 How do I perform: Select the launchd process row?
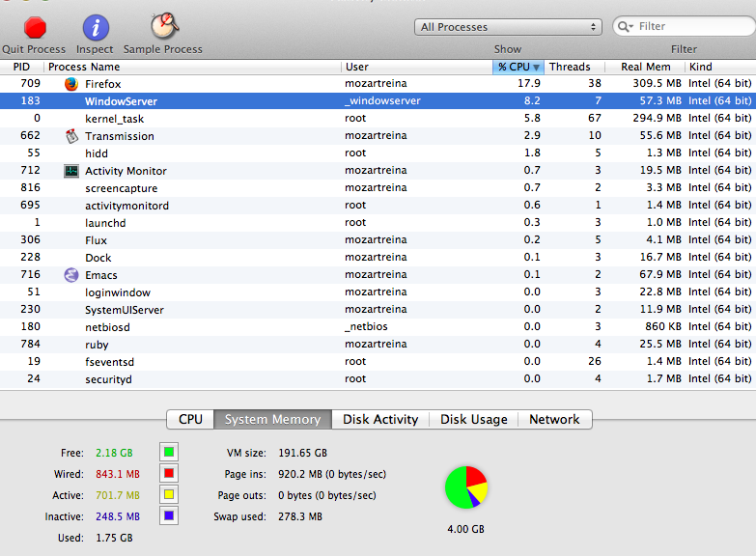(x=378, y=222)
